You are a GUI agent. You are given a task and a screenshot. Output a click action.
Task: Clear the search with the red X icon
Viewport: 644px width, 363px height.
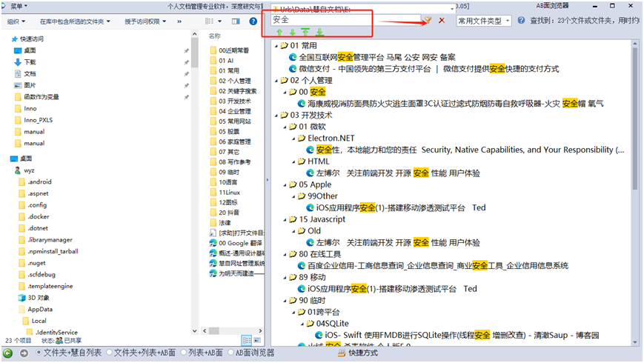(x=442, y=21)
